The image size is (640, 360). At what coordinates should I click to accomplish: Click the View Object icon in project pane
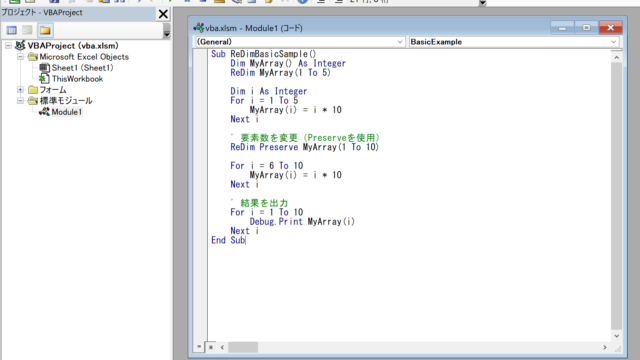[27, 30]
